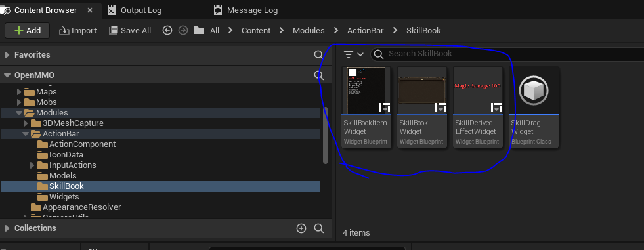Select the Models folder
The width and height of the screenshot is (644, 250).
(x=56, y=176)
